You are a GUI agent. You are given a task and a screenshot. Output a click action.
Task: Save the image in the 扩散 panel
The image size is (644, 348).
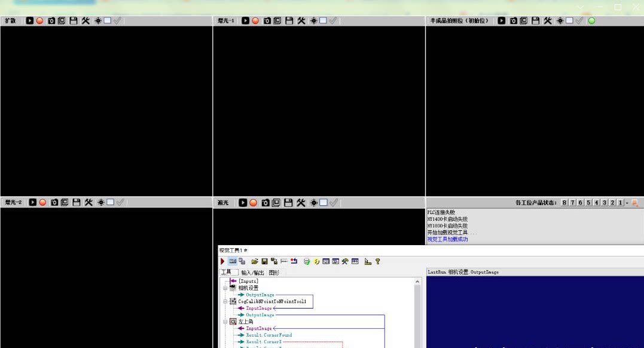tap(74, 20)
